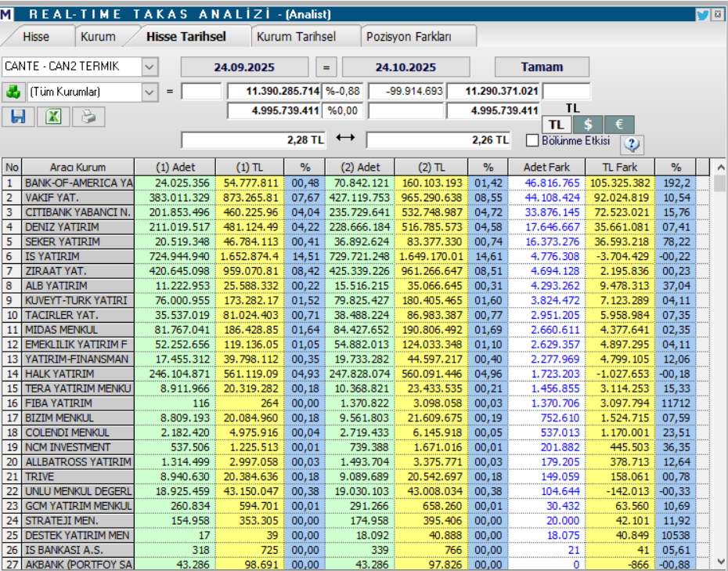
Task: Select TACIRLER YAT. row
Action: 357,315
